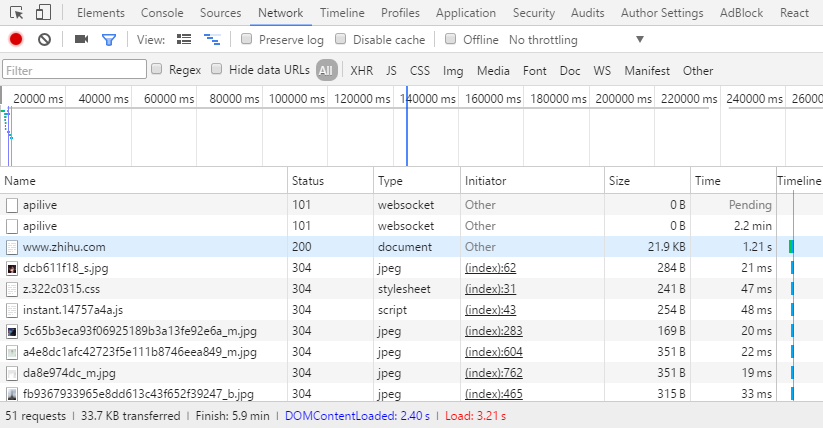The width and height of the screenshot is (823, 428).
Task: Toggle the overview waterfall view icon
Action: (x=212, y=39)
